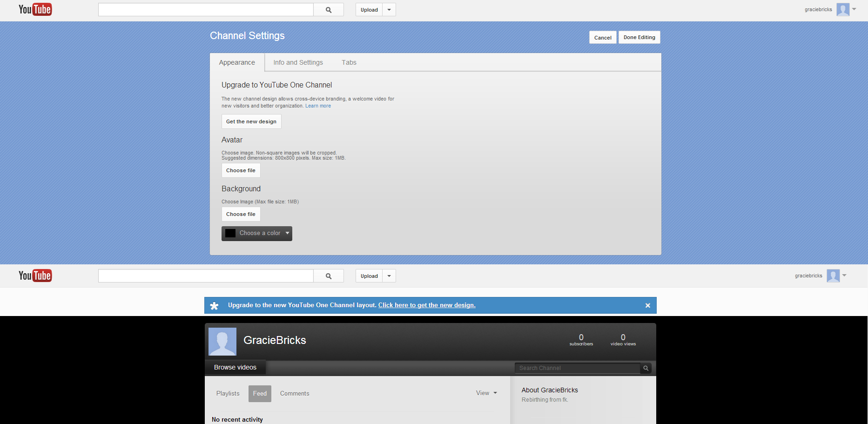Click the Search Channel magnifier icon
868x424 pixels.
coord(646,368)
